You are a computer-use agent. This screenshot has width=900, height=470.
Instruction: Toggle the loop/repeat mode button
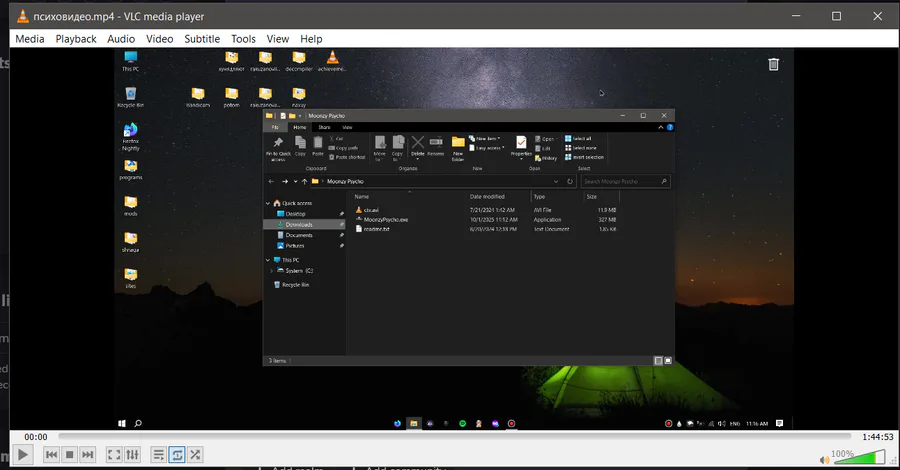pos(177,455)
